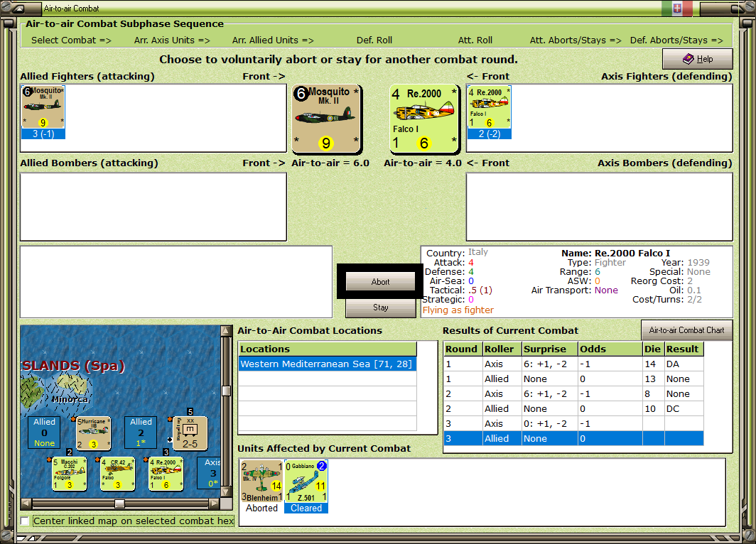Screen dimensions: 756x544
Task: Click the Arr. Axis Units subphase step
Action: [x=172, y=40]
